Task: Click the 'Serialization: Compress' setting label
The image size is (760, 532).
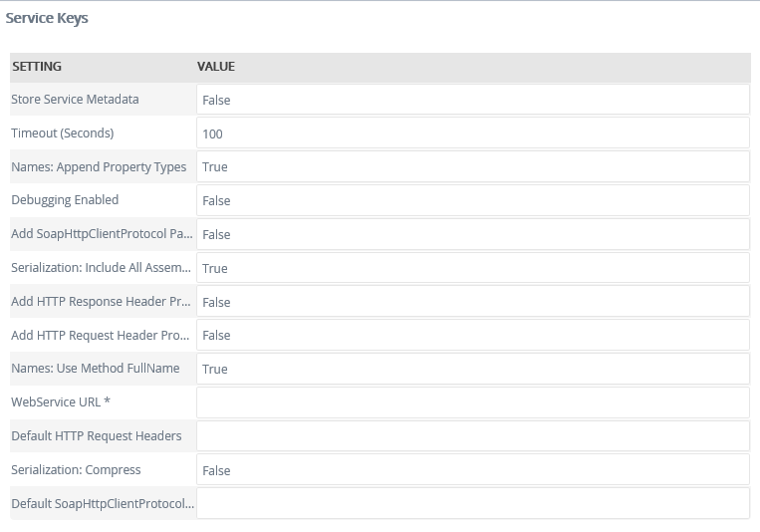Action: (x=76, y=469)
